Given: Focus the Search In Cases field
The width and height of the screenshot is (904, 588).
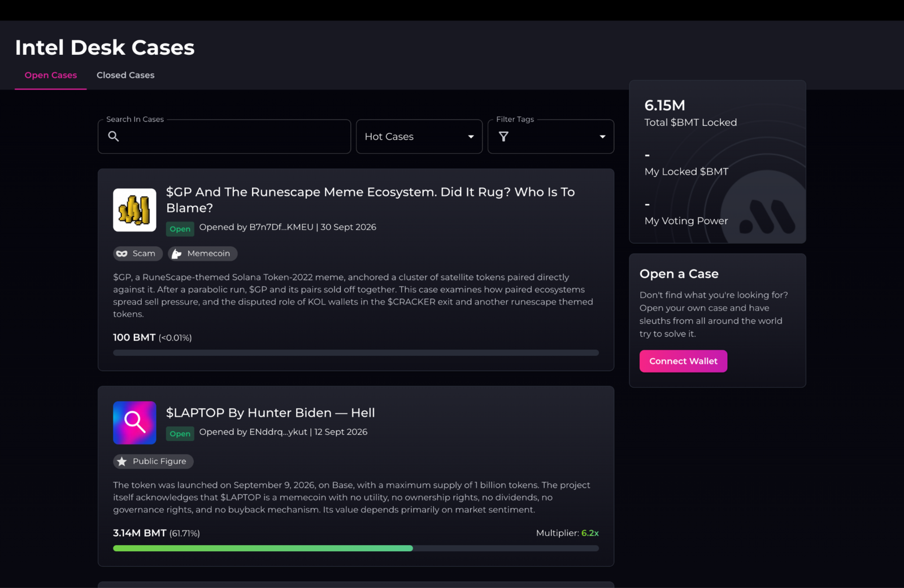Looking at the screenshot, I should [224, 137].
